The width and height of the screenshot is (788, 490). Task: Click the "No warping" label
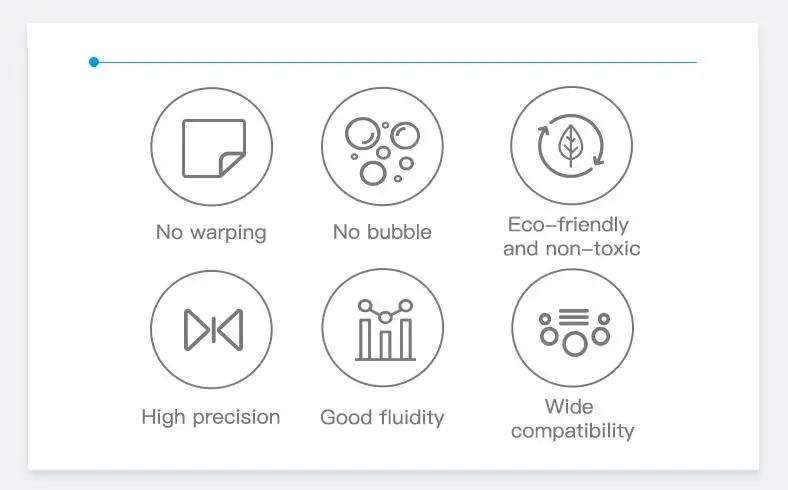pos(211,233)
